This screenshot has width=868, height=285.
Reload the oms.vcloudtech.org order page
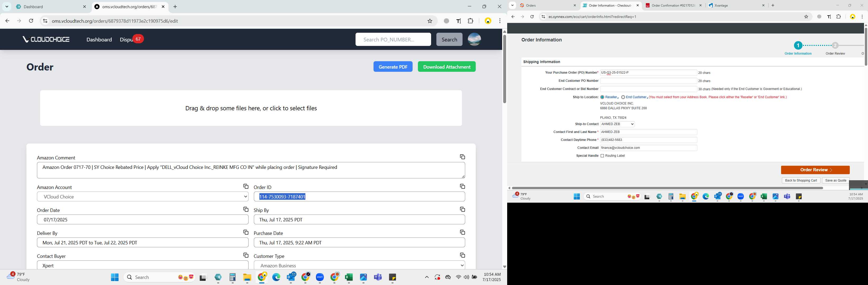(31, 21)
